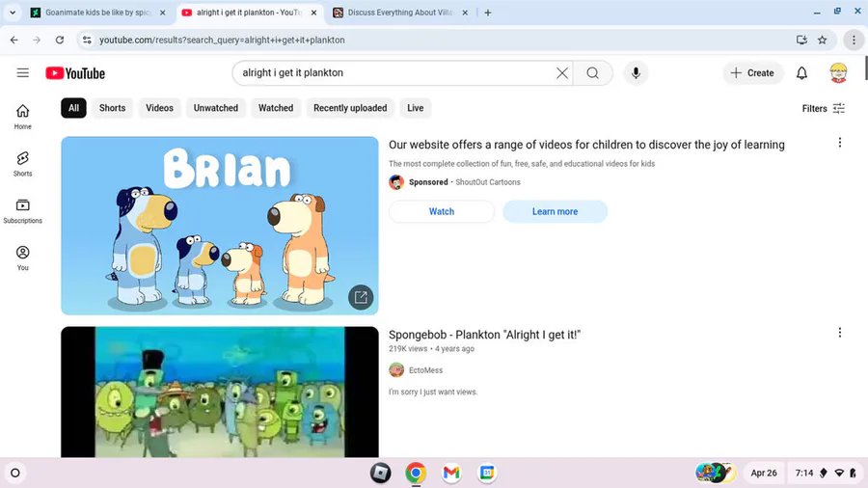Select the Watched filter chip
The image size is (868, 488).
point(276,108)
